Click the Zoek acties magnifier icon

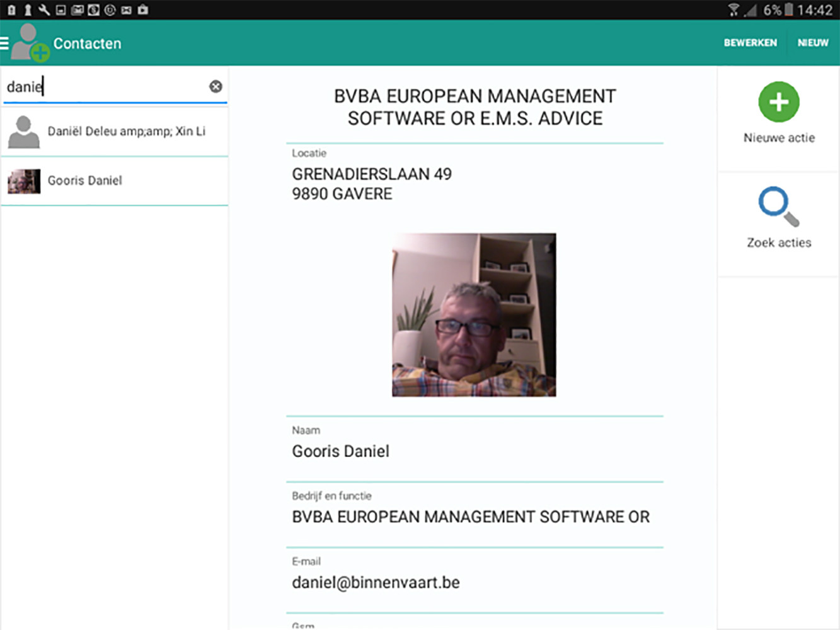779,207
